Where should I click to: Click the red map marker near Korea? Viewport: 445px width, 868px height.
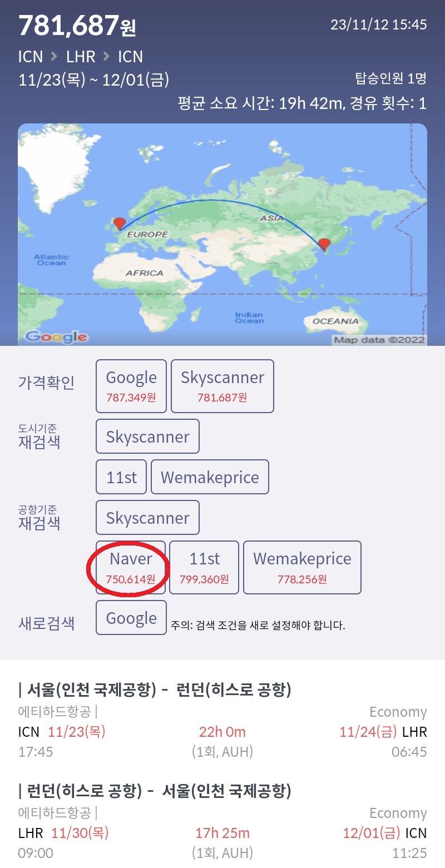(325, 245)
